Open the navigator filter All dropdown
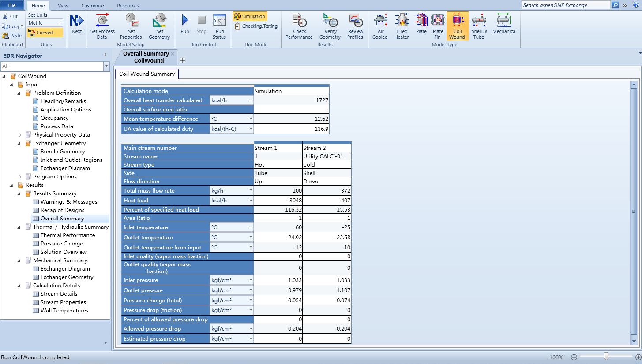Viewport: 642px width, 364px height. point(106,66)
